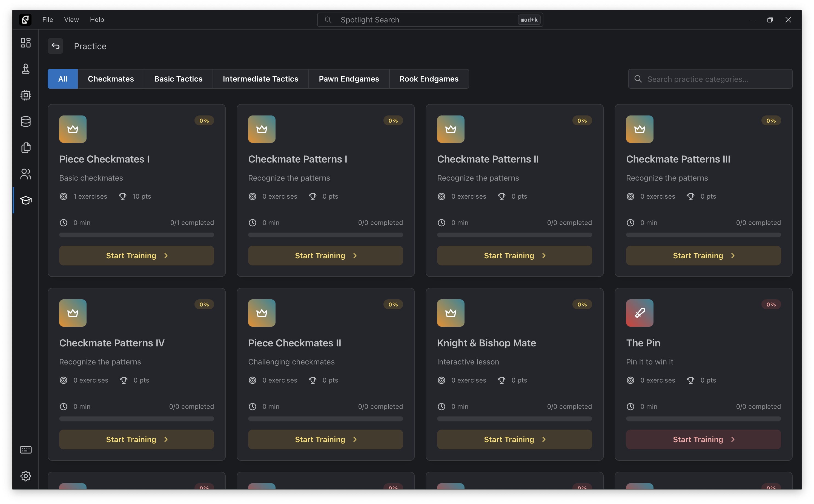Screen dimensions: 814x504
Task: Open keyboard shortcuts icon in sidebar
Action: pos(26,450)
